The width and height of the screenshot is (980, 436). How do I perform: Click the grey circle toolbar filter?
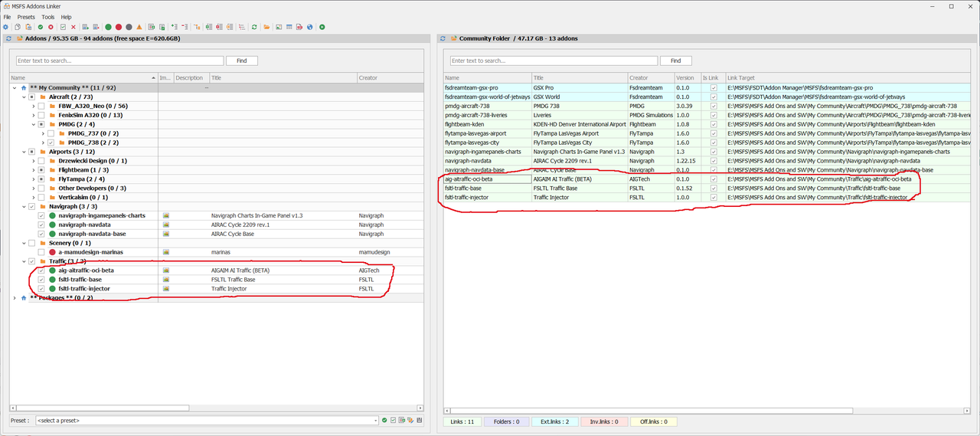[129, 27]
